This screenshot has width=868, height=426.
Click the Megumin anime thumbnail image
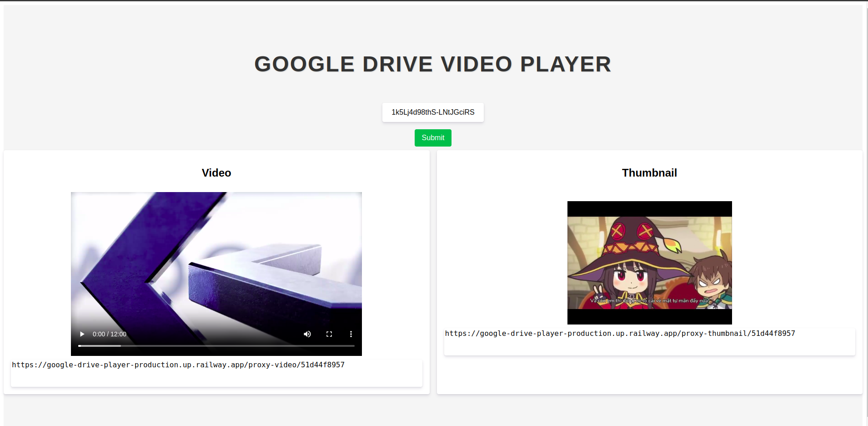[649, 263]
